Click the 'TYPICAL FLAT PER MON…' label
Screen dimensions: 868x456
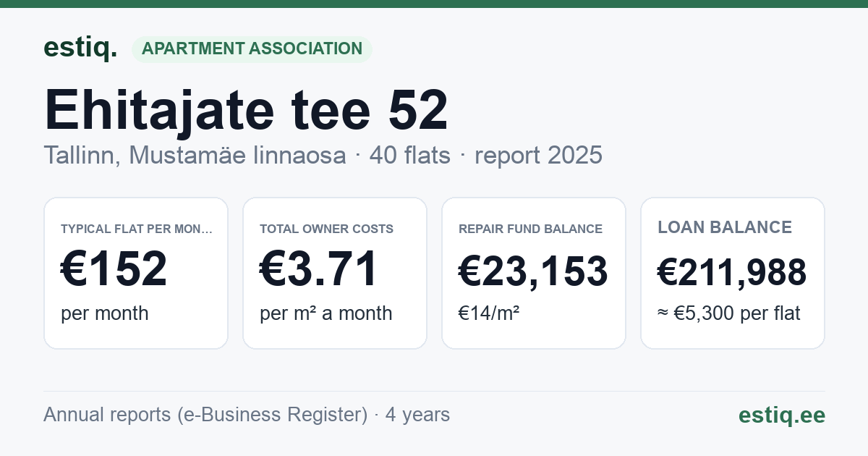pyautogui.click(x=137, y=229)
